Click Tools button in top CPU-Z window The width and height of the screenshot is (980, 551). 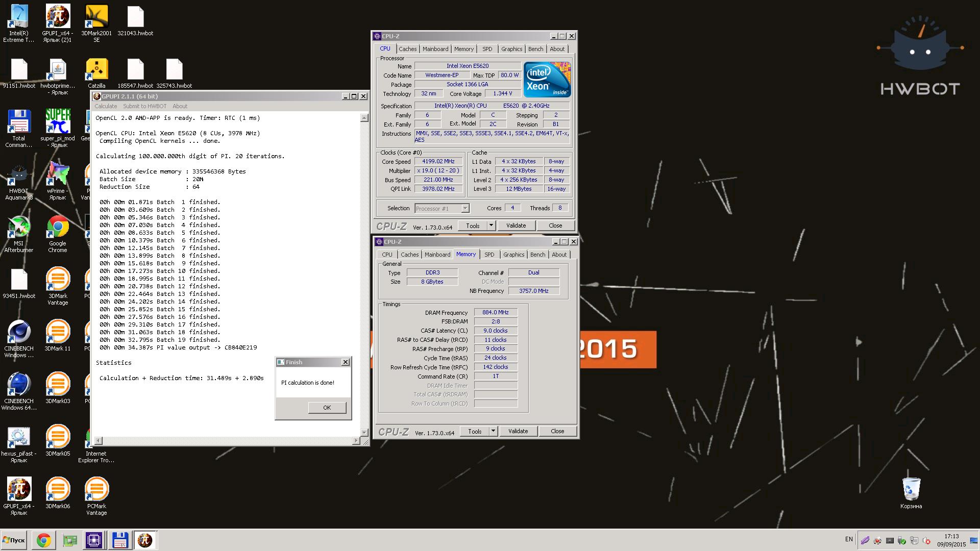473,226
